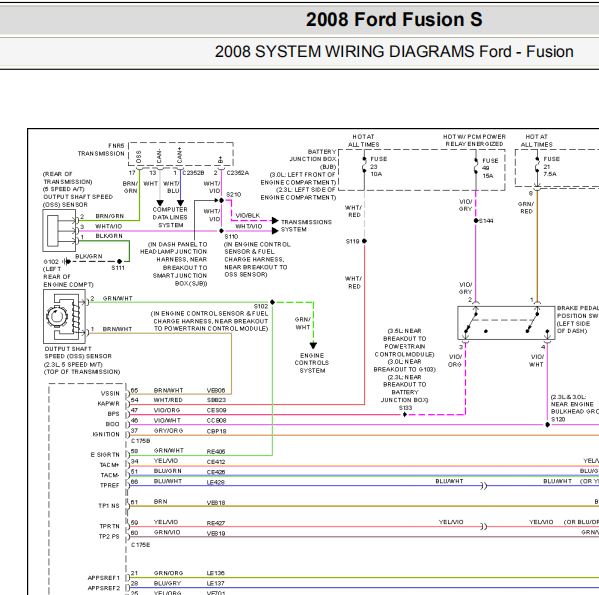Click the Battery Junction Box label
This screenshot has width=599, height=595.
(313, 159)
